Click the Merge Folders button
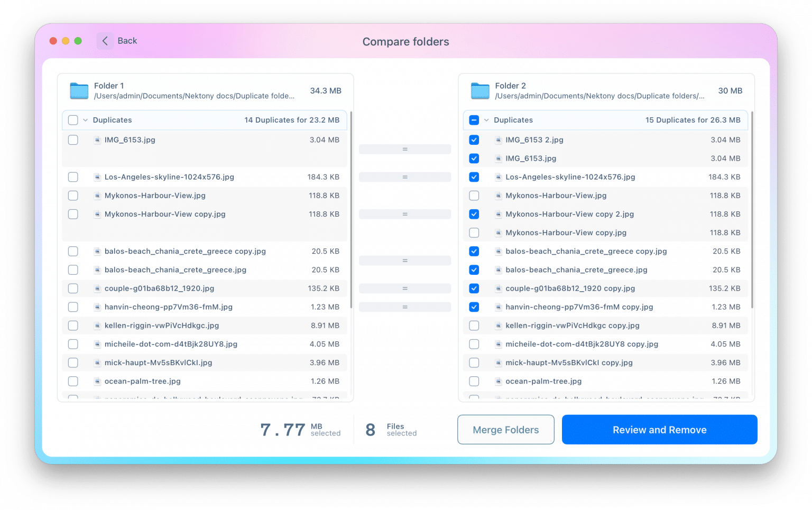 (505, 430)
